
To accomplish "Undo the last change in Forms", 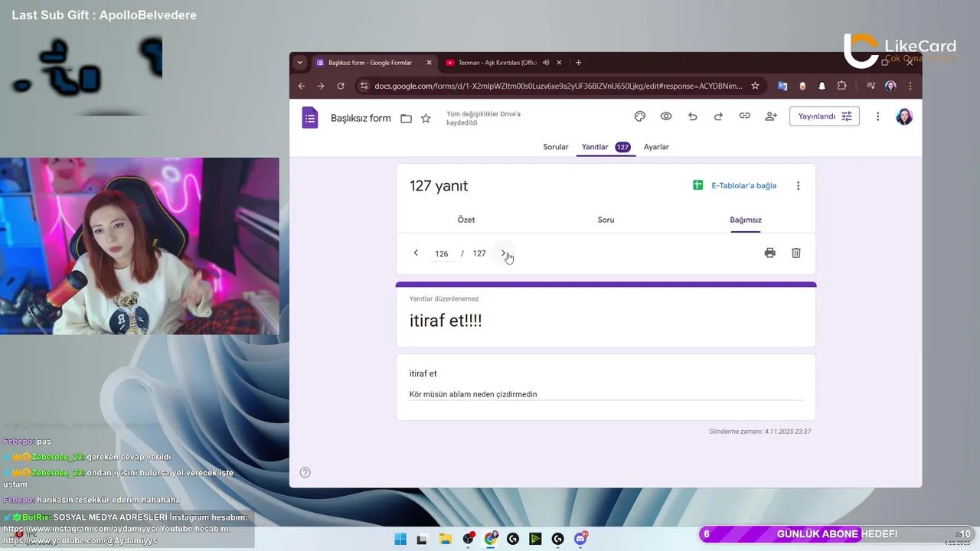I will (x=692, y=116).
